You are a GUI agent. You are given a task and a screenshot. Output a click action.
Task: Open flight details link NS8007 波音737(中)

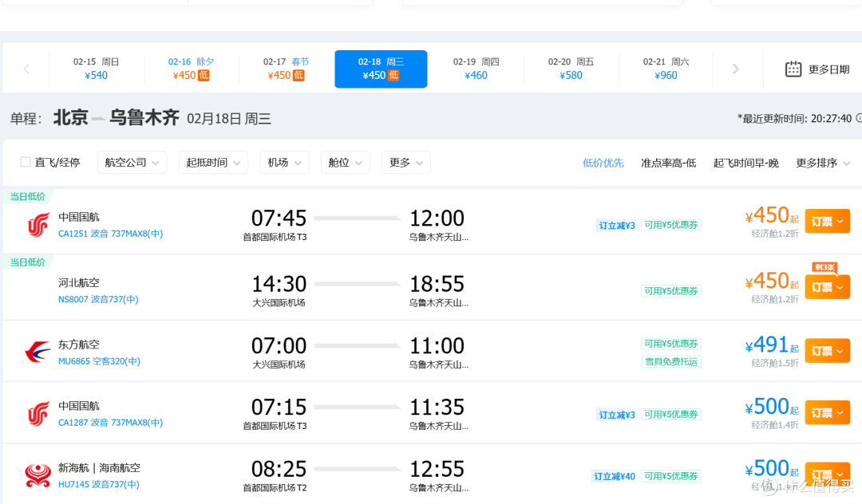98,299
